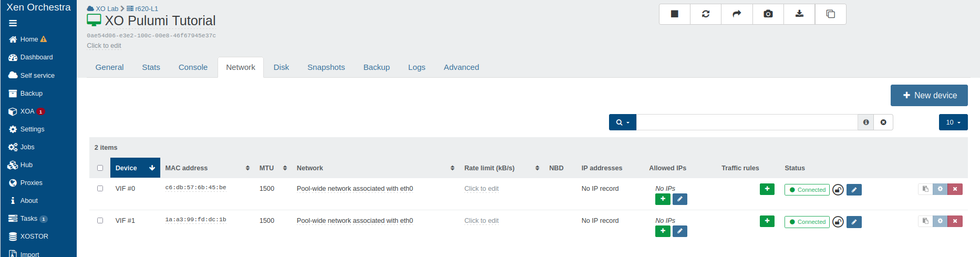Open the items-per-page dropdown showing 10
This screenshot has width=980, height=257.
[x=953, y=122]
